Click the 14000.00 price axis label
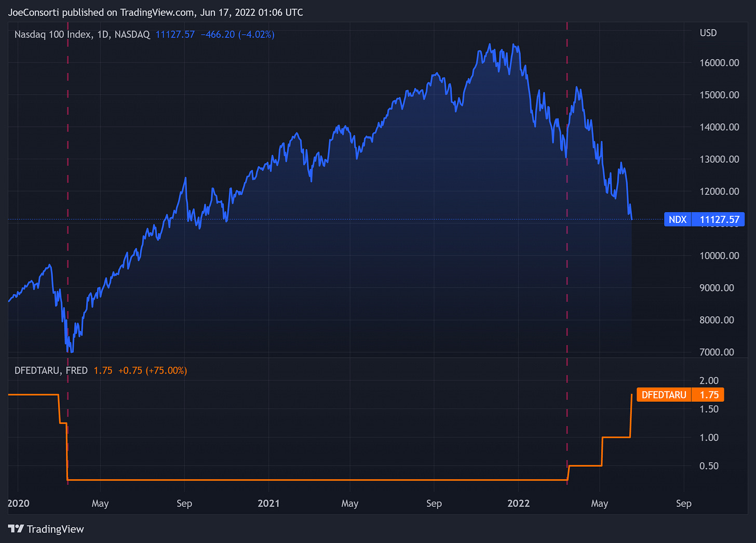 [x=719, y=127]
